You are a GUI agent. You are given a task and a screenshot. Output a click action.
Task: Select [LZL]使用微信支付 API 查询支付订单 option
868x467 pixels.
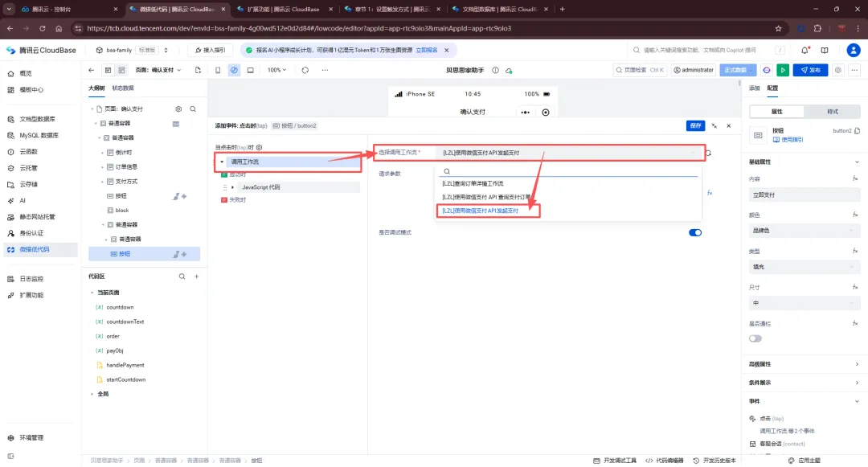pos(486,197)
